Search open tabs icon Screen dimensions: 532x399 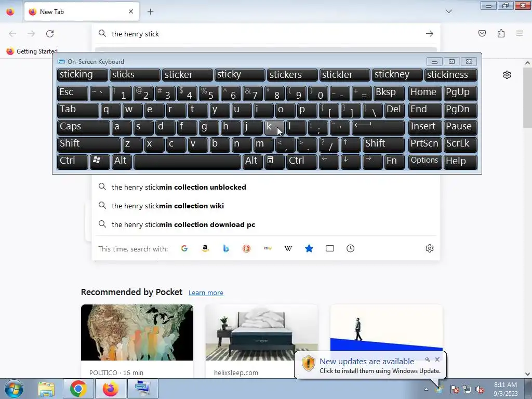(x=330, y=248)
